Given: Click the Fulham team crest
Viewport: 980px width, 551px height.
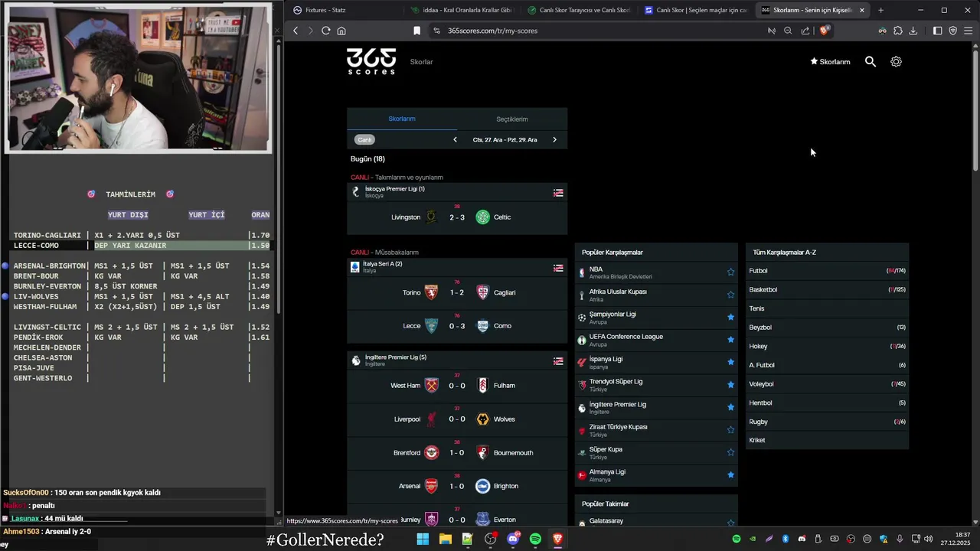Looking at the screenshot, I should [x=482, y=386].
